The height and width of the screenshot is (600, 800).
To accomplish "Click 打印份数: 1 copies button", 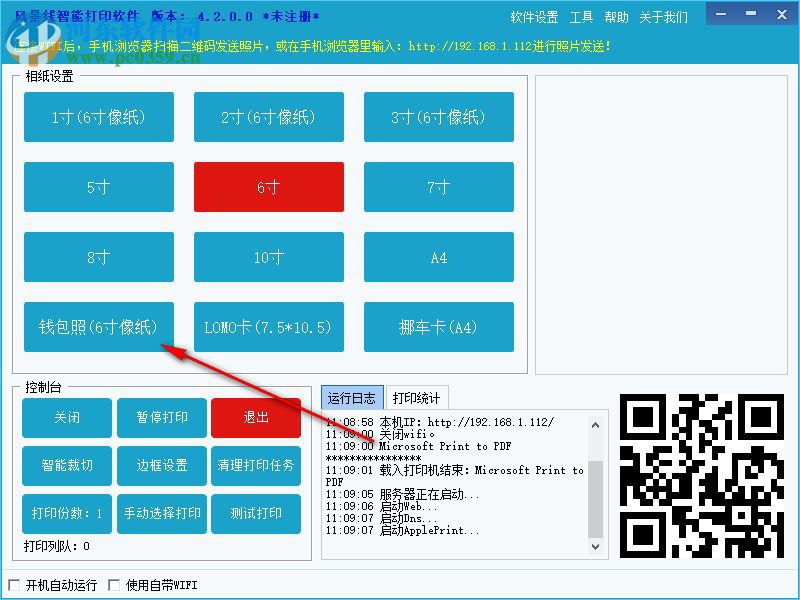I will [67, 513].
